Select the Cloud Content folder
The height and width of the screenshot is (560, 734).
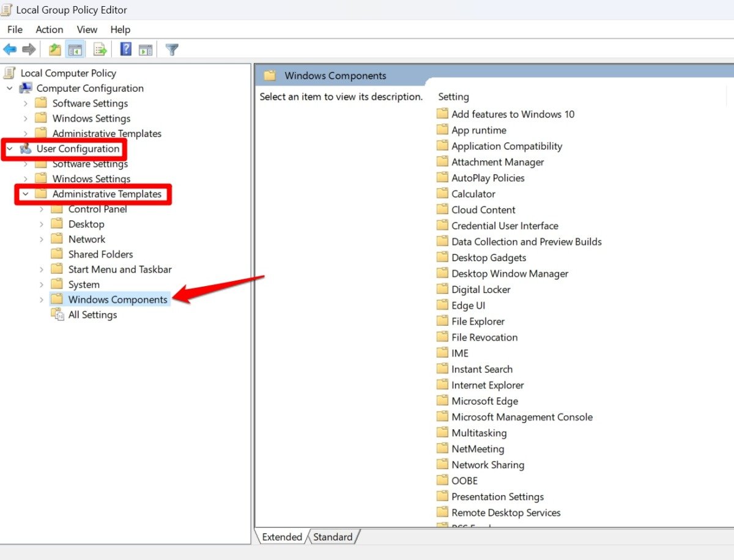coord(483,210)
